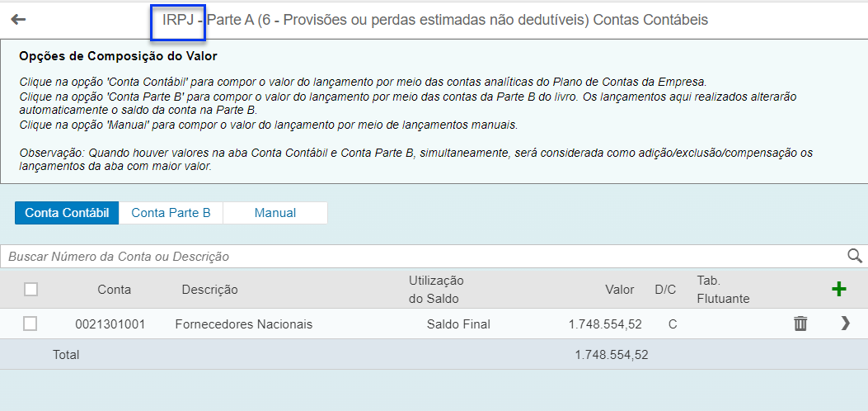This screenshot has width=868, height=411.
Task: Select the Fornecedores Nacionais description cell
Action: pyautogui.click(x=243, y=324)
